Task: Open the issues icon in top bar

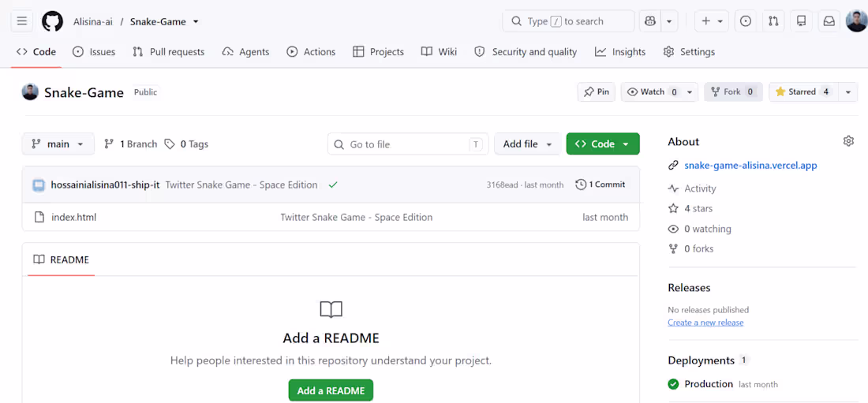Action: click(x=746, y=21)
